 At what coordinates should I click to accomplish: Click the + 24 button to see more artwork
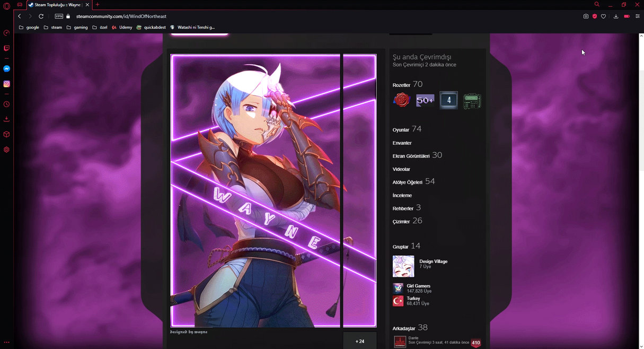pyautogui.click(x=360, y=342)
